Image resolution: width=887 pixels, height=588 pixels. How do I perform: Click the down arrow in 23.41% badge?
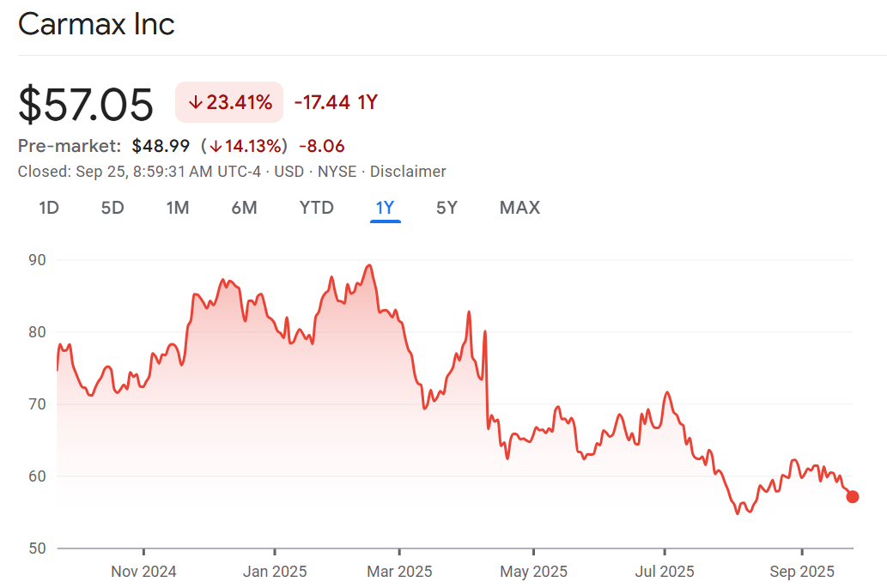pos(195,103)
